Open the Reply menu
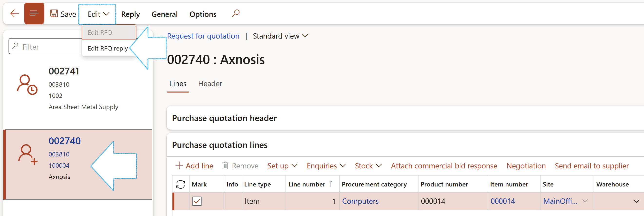Image resolution: width=644 pixels, height=216 pixels. pos(131,14)
